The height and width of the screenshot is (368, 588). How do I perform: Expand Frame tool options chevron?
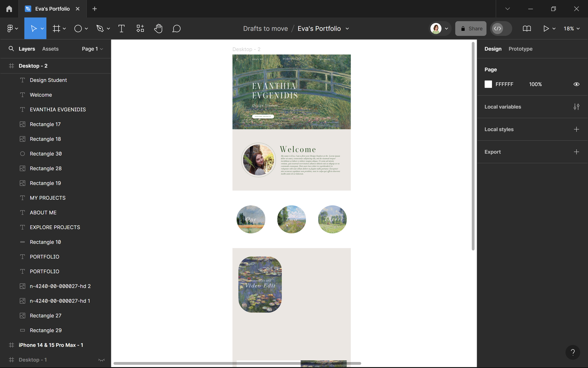64,29
